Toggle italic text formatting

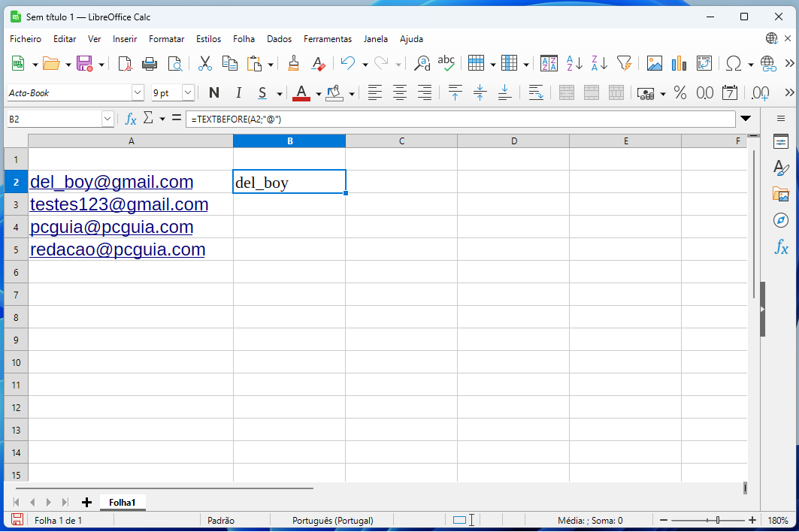click(238, 93)
